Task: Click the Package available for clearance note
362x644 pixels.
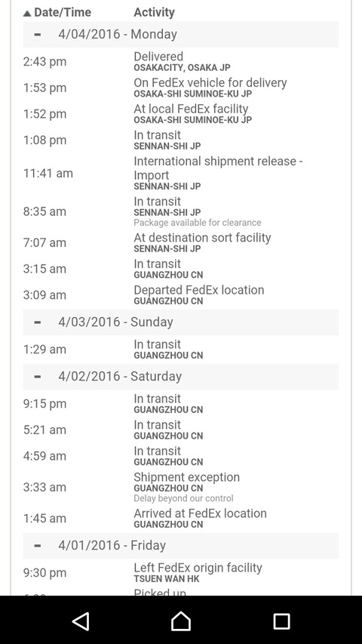Action: click(x=198, y=223)
